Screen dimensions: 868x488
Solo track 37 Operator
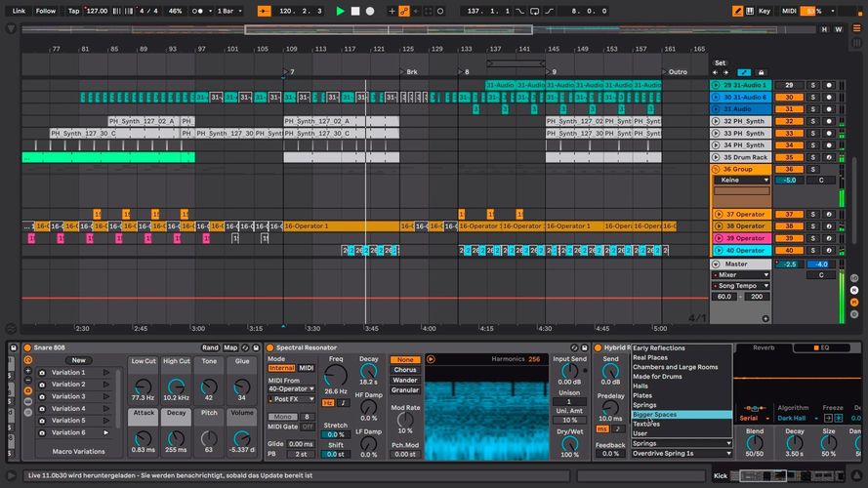tap(812, 214)
